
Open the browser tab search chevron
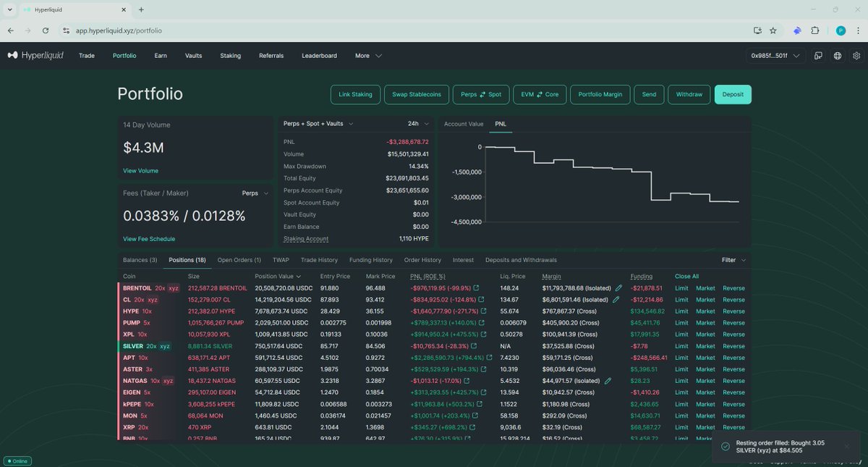coord(10,9)
